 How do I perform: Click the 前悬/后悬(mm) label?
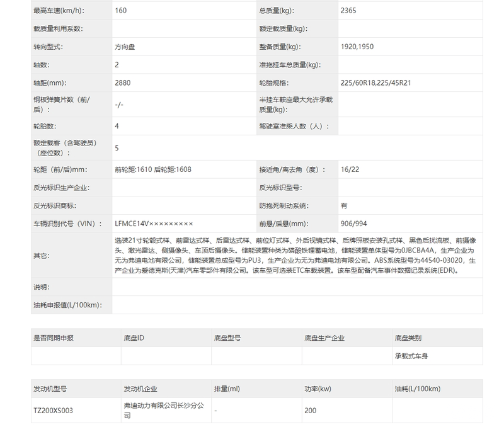284,224
